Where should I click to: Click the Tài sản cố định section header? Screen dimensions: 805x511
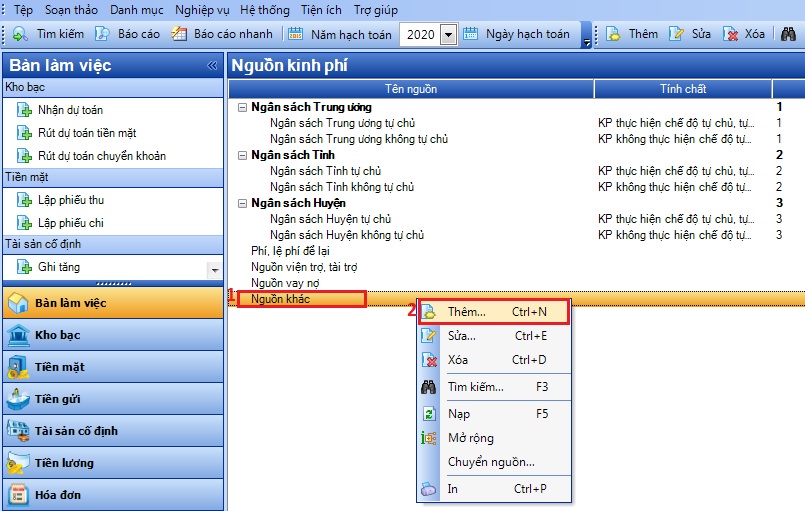click(113, 244)
